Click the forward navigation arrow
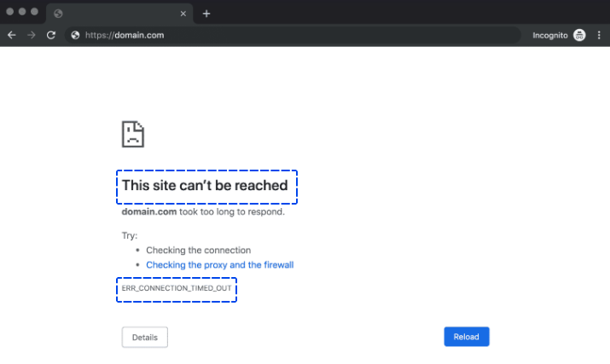Viewport: 610px width, 364px height. [x=31, y=35]
